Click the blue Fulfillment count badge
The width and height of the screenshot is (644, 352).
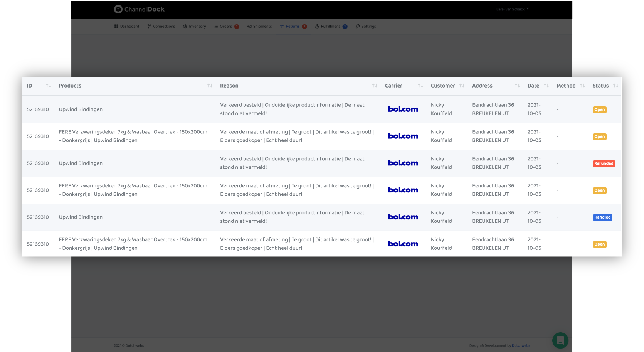point(345,27)
